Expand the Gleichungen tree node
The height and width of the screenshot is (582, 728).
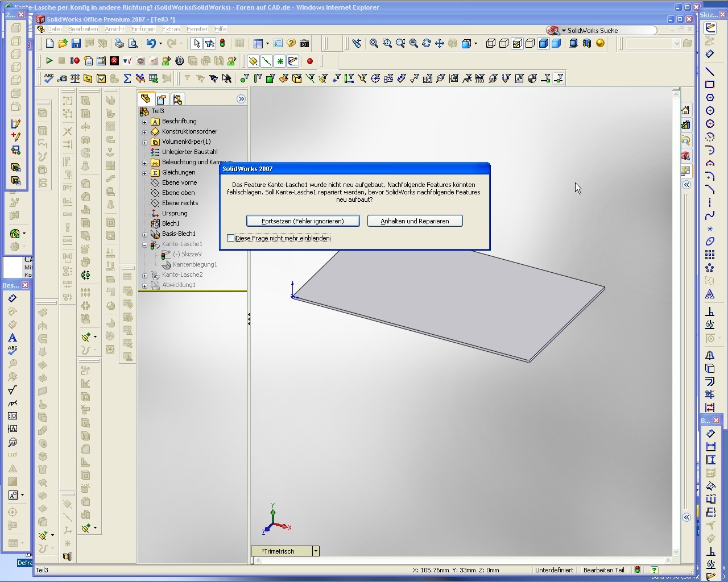(144, 173)
